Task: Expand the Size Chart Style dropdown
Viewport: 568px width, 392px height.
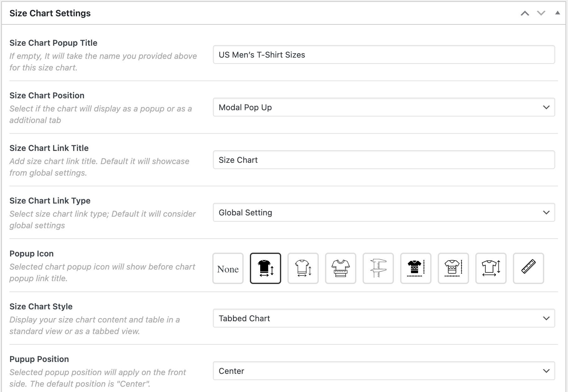Action: (x=384, y=318)
